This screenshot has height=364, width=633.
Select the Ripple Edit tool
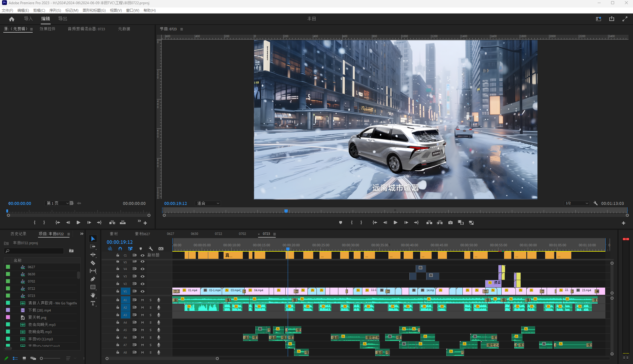93,255
